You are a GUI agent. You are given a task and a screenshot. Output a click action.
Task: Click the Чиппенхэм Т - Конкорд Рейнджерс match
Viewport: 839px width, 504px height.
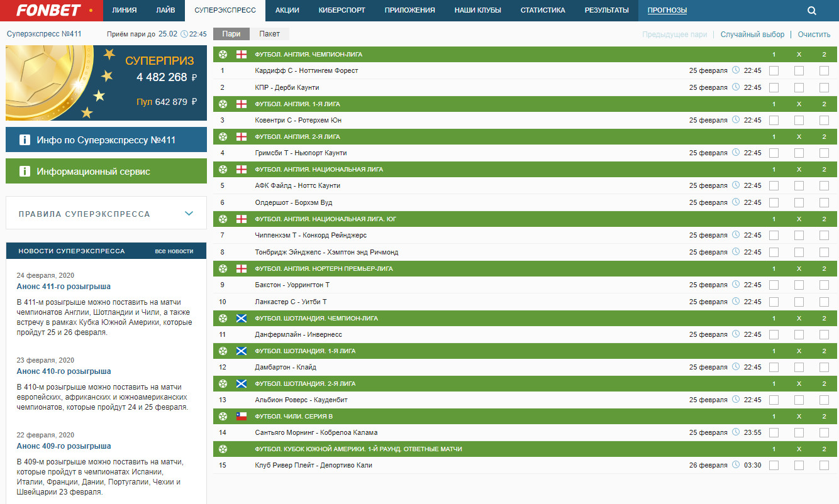(311, 235)
